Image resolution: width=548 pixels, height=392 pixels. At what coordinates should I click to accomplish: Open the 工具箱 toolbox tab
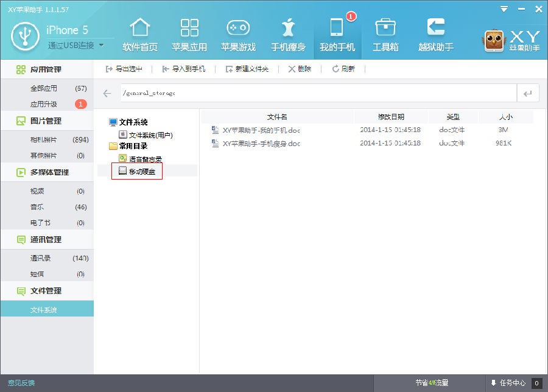pos(385,35)
